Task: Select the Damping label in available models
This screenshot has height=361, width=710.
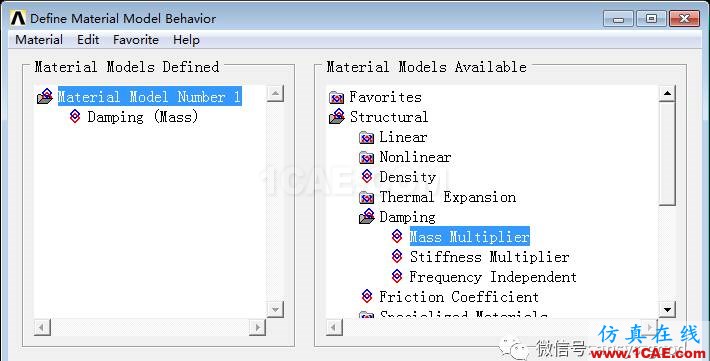Action: coord(407,217)
